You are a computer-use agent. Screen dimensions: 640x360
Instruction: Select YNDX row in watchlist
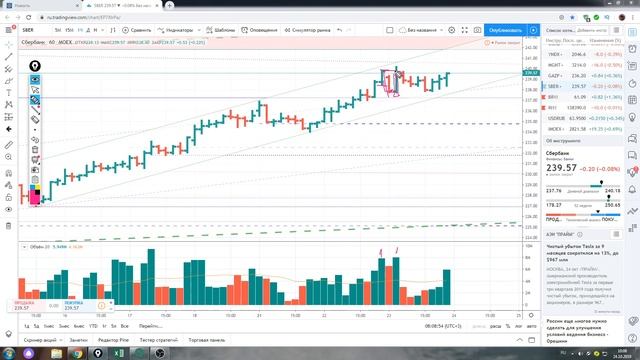[x=582, y=54]
